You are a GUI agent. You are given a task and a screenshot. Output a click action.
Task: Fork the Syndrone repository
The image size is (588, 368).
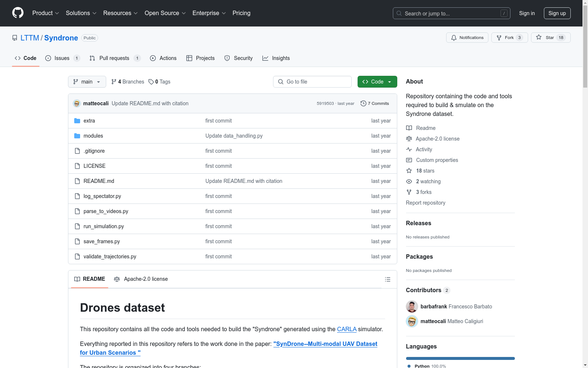pyautogui.click(x=509, y=38)
